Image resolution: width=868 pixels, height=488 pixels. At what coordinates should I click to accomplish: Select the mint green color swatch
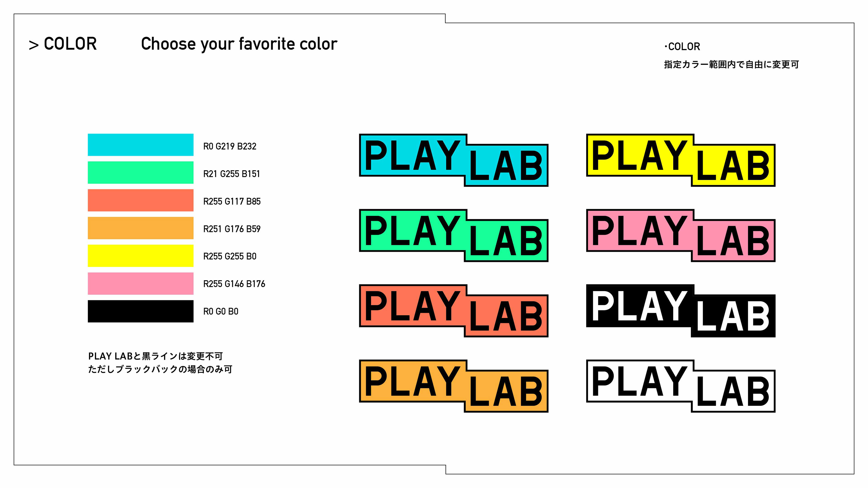141,172
